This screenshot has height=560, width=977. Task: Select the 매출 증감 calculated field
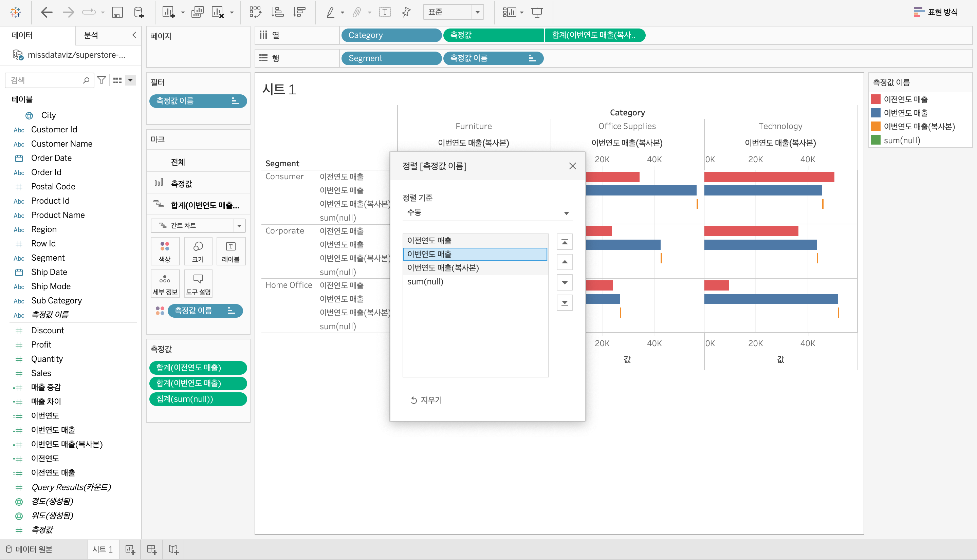(46, 387)
